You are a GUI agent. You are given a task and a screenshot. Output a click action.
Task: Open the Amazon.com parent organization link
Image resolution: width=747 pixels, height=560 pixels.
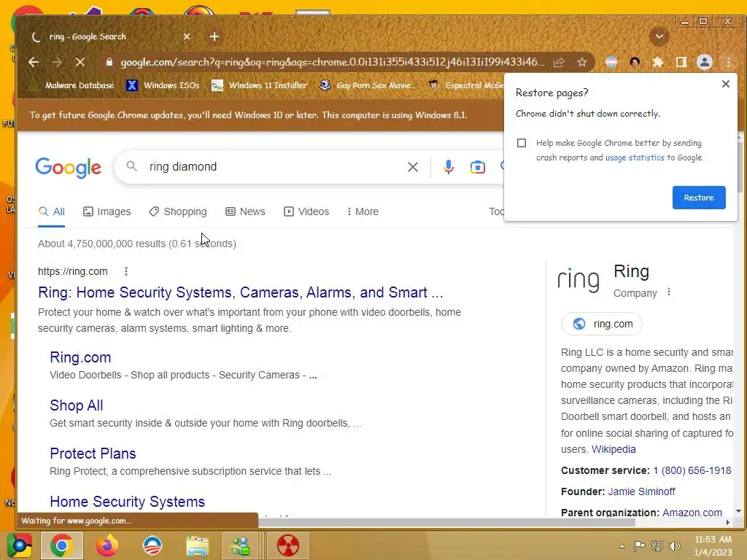pos(692,513)
